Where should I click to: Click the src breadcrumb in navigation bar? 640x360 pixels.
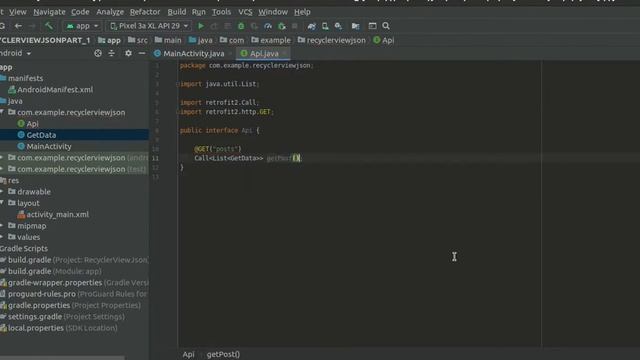pyautogui.click(x=138, y=40)
